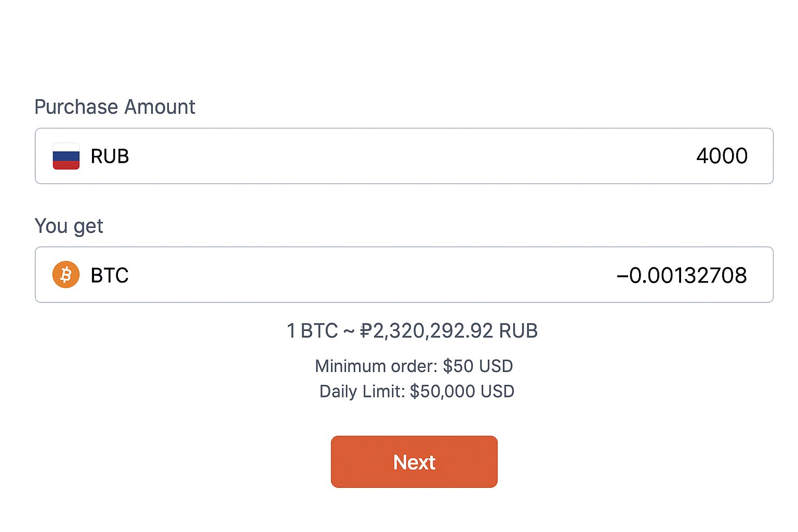
Task: Select the RUB text label
Action: 109,156
